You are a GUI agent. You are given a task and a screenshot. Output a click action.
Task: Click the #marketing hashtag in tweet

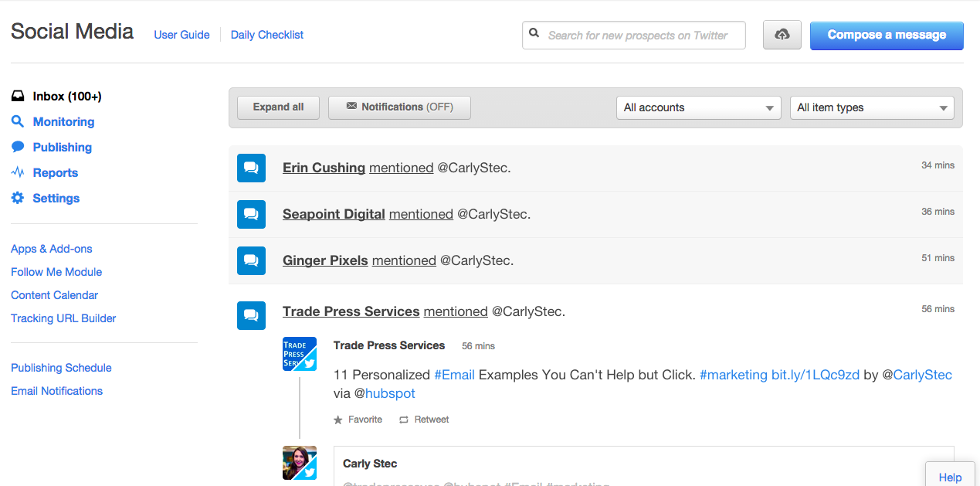(734, 375)
